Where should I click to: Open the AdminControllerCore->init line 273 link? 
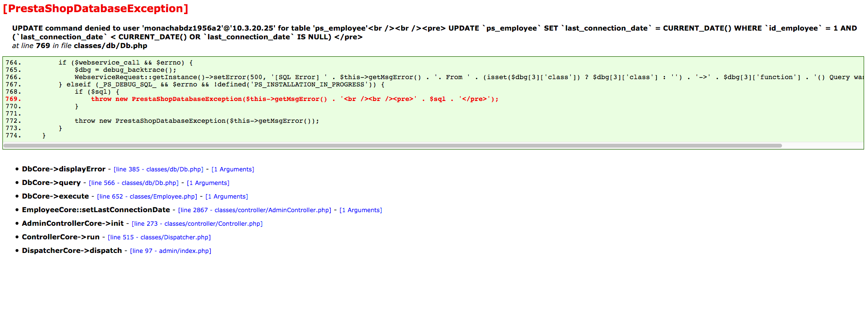(x=197, y=224)
